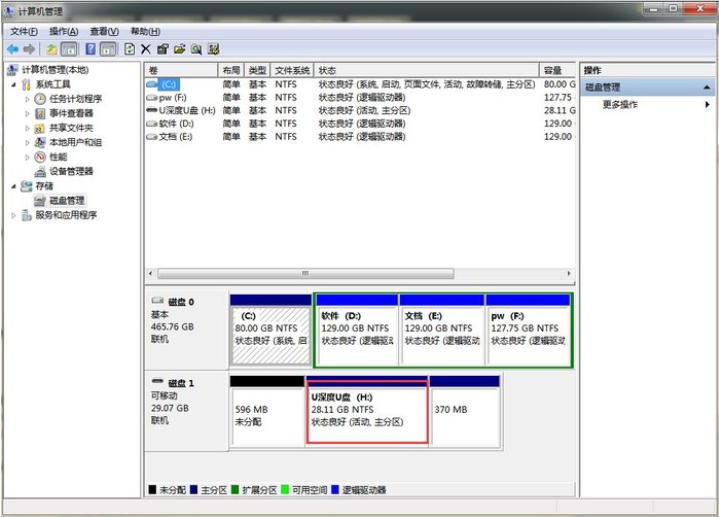Select the (C:) volume row icon
The width and height of the screenshot is (719, 517).
pyautogui.click(x=152, y=84)
